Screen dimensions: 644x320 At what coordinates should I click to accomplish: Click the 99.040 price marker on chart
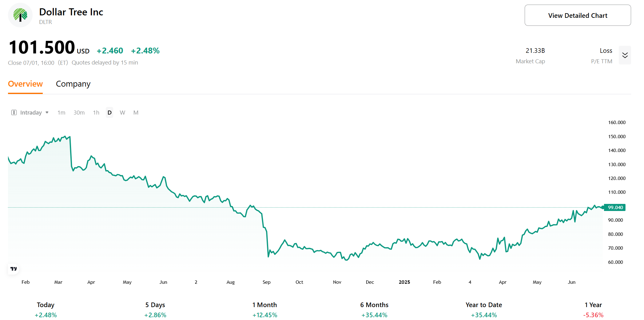pos(614,207)
